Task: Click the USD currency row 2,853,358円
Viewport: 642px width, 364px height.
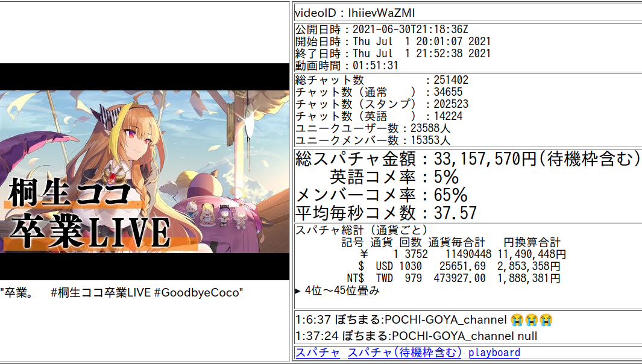Action: coord(459,266)
